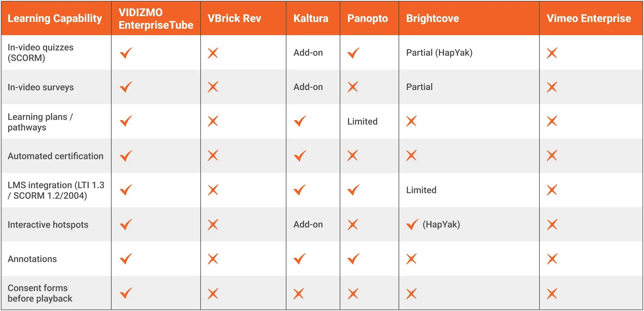Click VIDIZMO checkmark for In-video quizzes
Screen dimensions: 644x311
[x=126, y=53]
